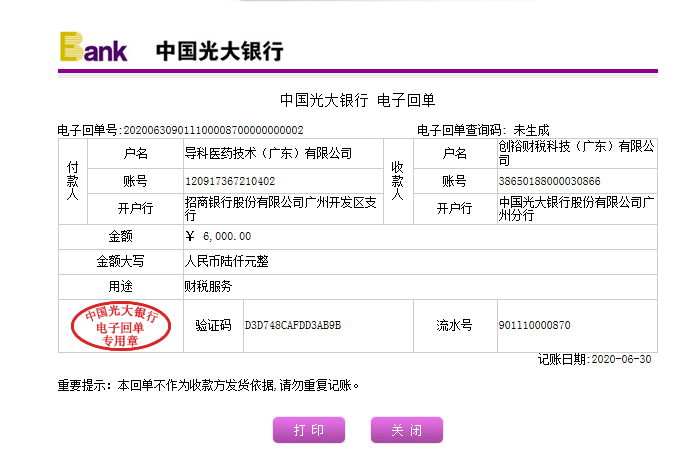This screenshot has height=470, width=698.
Task: Click the 收款人 column label
Action: coord(398,181)
